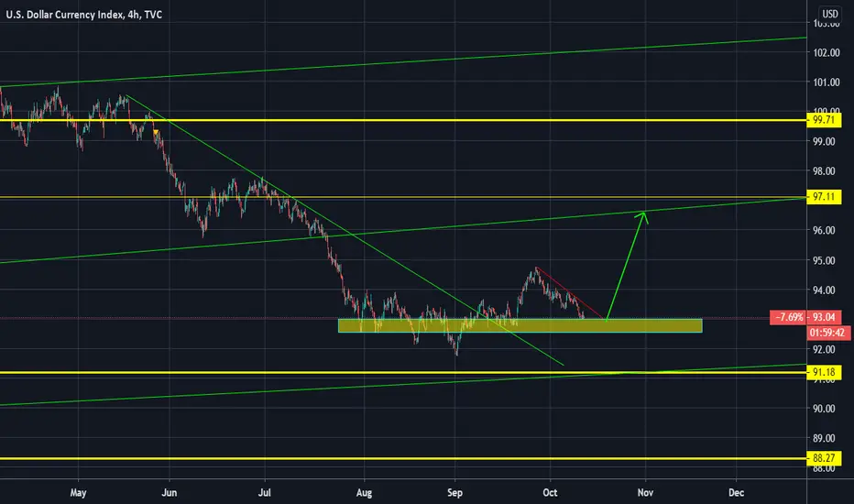Image resolution: width=854 pixels, height=504 pixels.
Task: Click the 95.00 price scale value
Action: 824,260
